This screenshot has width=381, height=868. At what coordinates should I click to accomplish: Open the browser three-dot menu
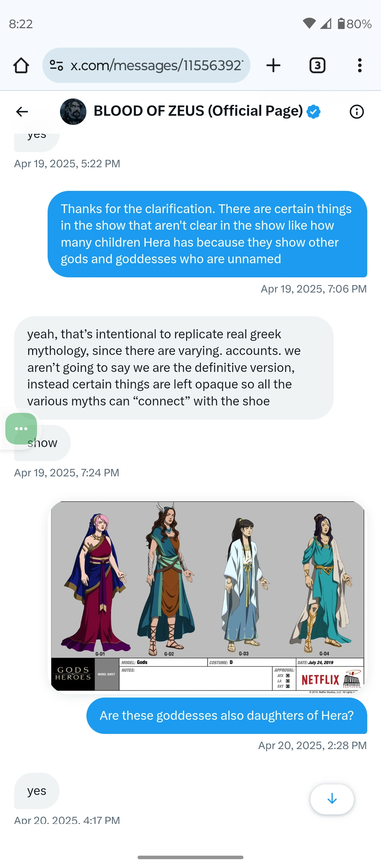click(359, 65)
